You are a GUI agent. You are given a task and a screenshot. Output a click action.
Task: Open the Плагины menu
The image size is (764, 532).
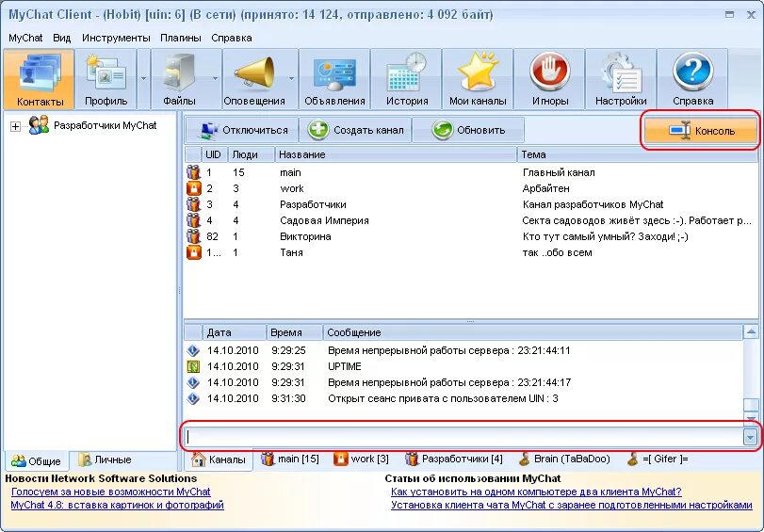tap(181, 38)
